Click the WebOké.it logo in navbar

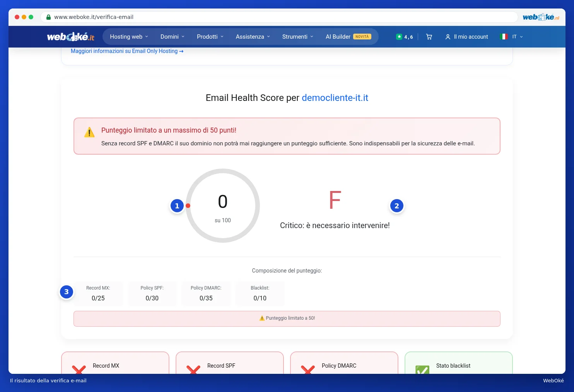point(71,37)
